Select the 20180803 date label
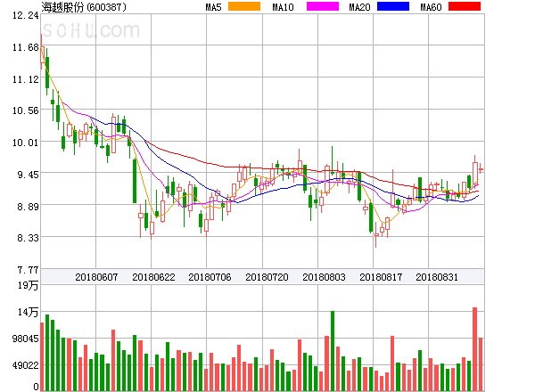The image size is (535, 392). coord(324,277)
